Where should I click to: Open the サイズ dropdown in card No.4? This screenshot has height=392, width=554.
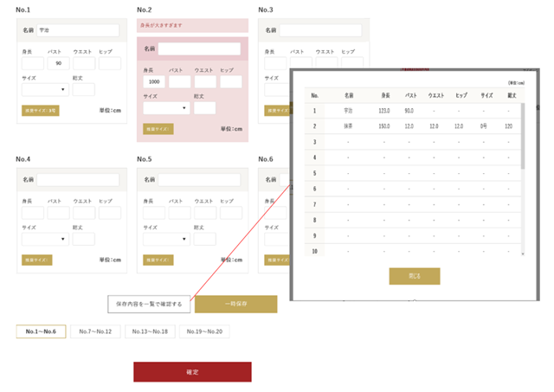[45, 239]
